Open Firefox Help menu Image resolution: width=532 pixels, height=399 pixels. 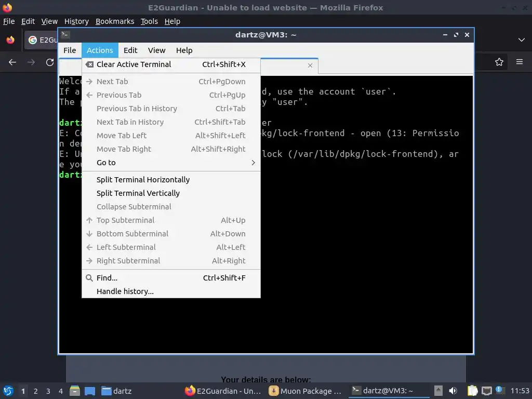[172, 21]
